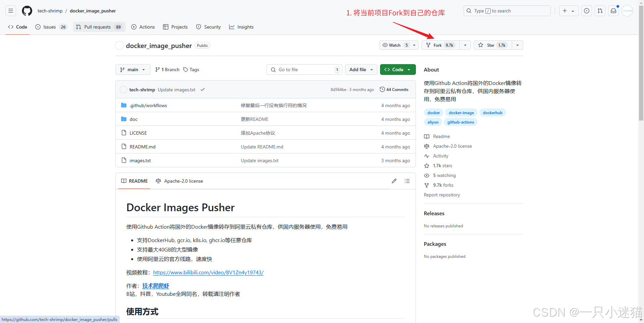
Task: Click the tech-shrimp avatar beside the repository name
Action: pyautogui.click(x=119, y=46)
